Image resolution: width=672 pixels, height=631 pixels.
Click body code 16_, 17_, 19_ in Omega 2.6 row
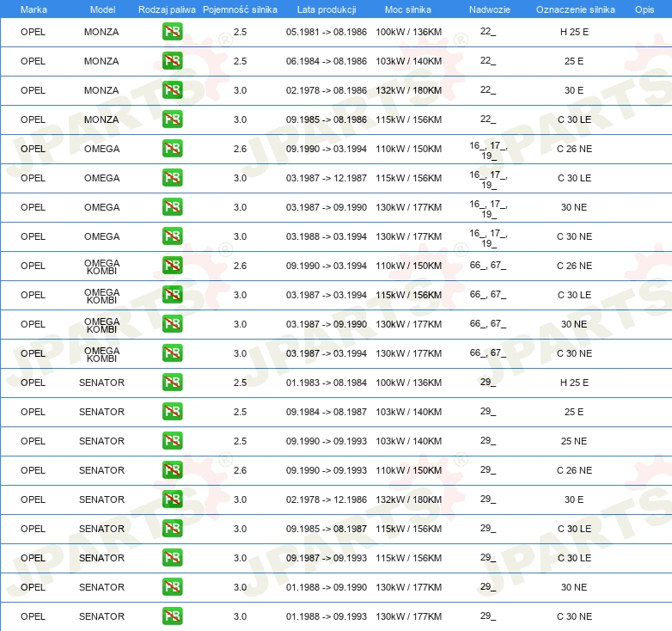coord(488,150)
